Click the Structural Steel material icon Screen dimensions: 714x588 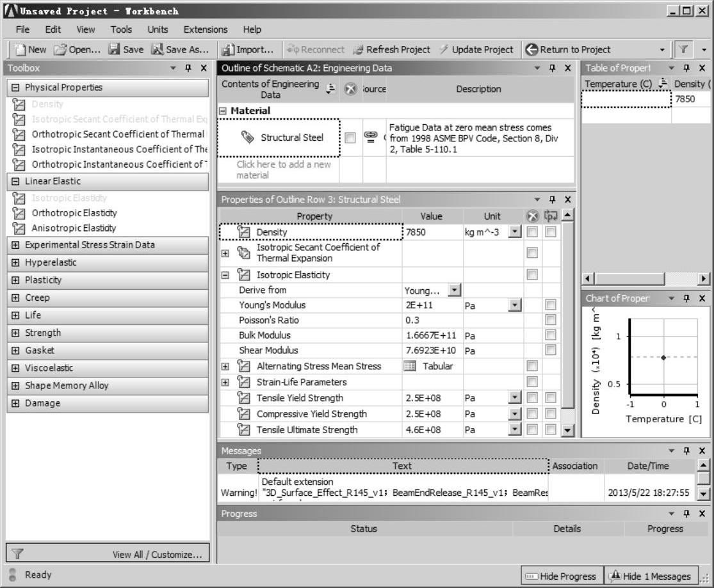pos(248,138)
